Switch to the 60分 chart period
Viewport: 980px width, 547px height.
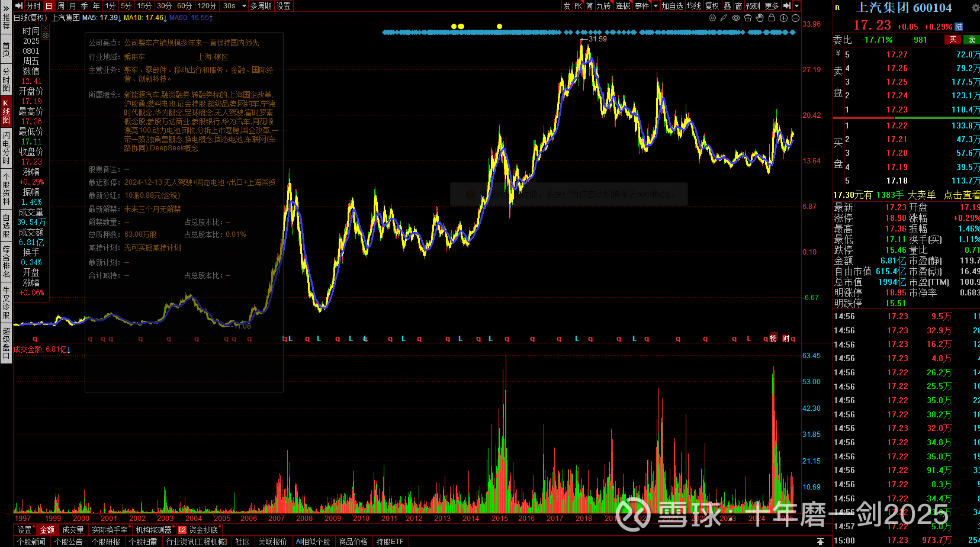184,6
